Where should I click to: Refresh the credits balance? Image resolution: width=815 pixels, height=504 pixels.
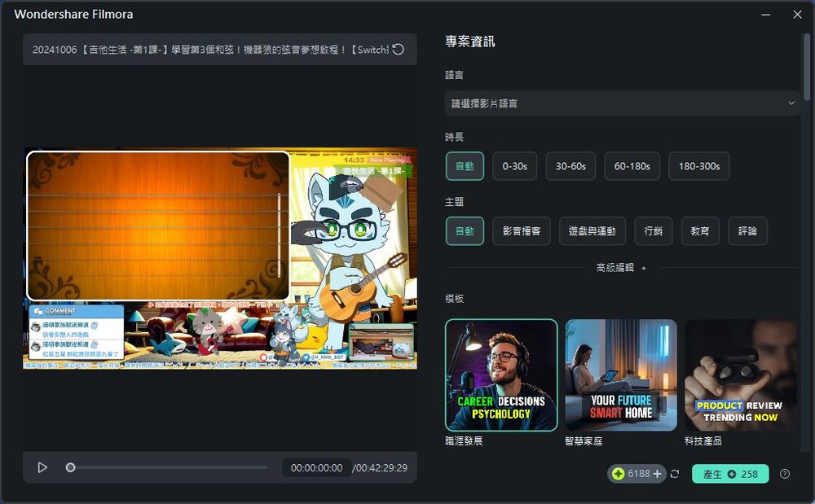point(675,474)
